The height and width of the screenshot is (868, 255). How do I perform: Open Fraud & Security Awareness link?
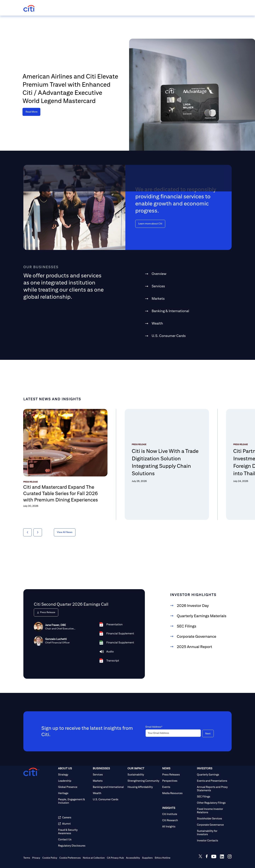point(68,832)
